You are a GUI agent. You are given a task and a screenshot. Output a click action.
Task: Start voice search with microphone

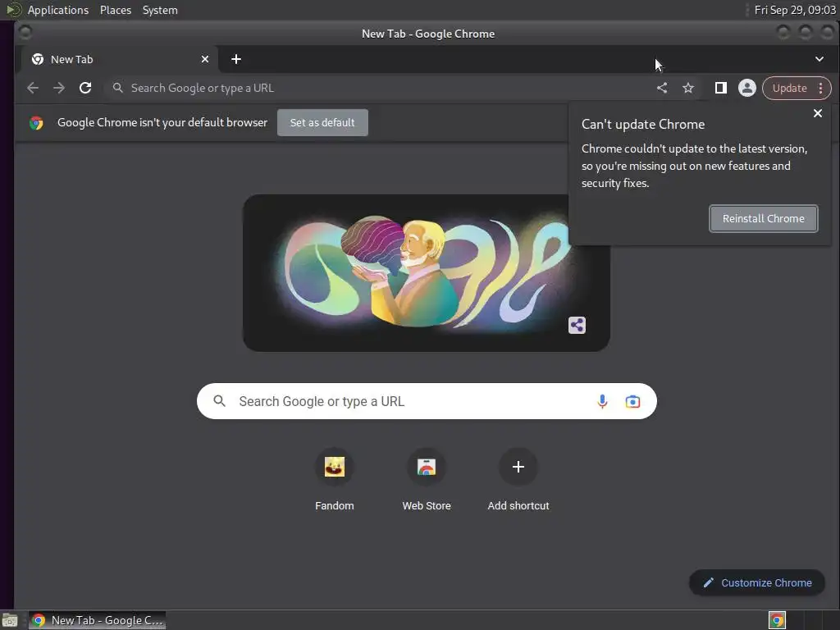pos(602,401)
